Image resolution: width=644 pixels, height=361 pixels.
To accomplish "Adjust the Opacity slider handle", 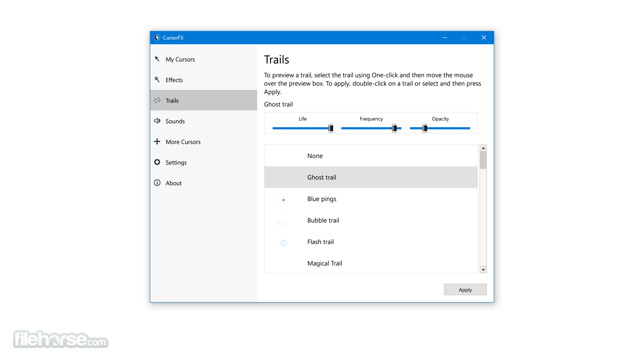I will 425,128.
